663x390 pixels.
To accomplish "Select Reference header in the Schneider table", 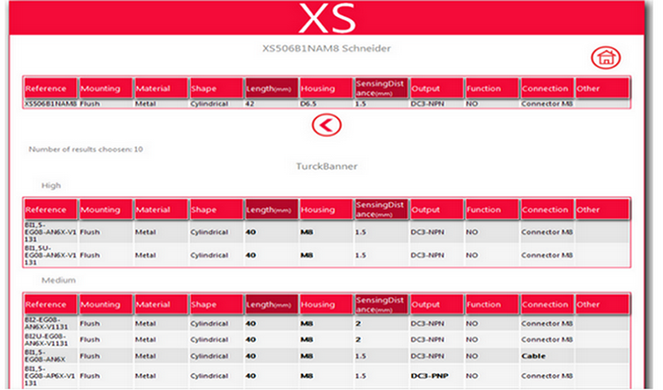I will (51, 88).
